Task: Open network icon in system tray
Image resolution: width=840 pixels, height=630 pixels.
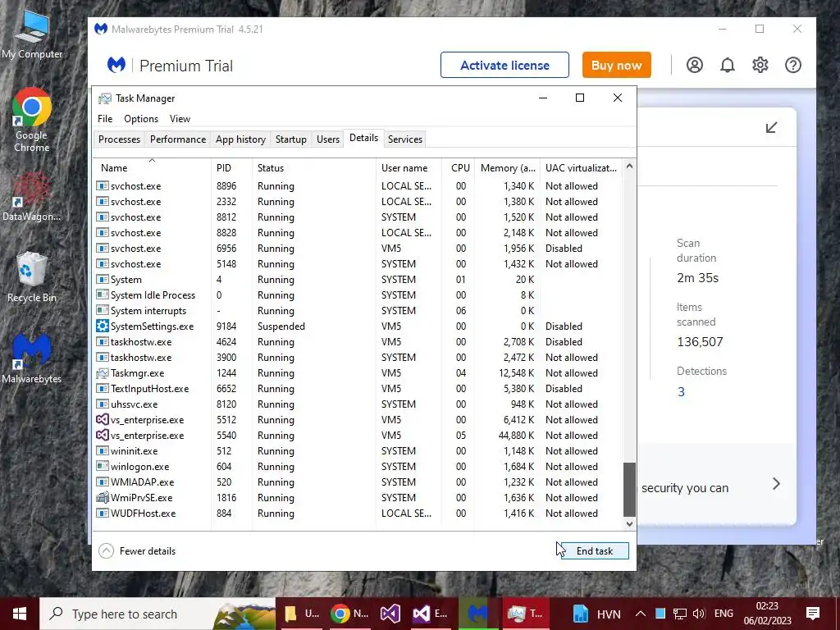Action: click(x=679, y=614)
